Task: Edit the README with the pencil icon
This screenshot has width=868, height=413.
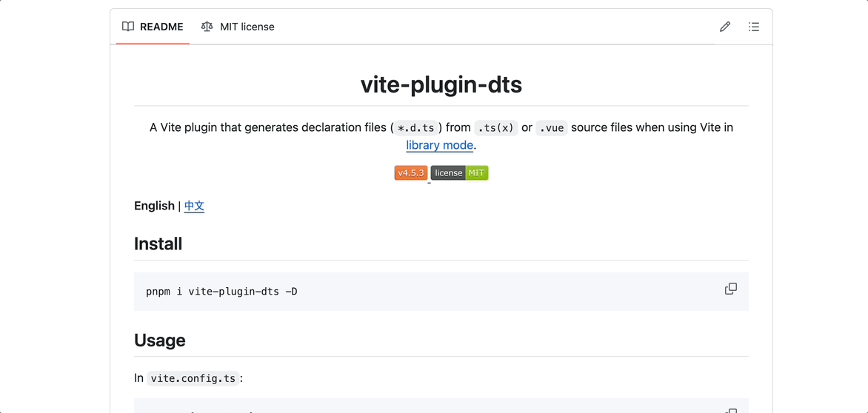Action: coord(725,27)
